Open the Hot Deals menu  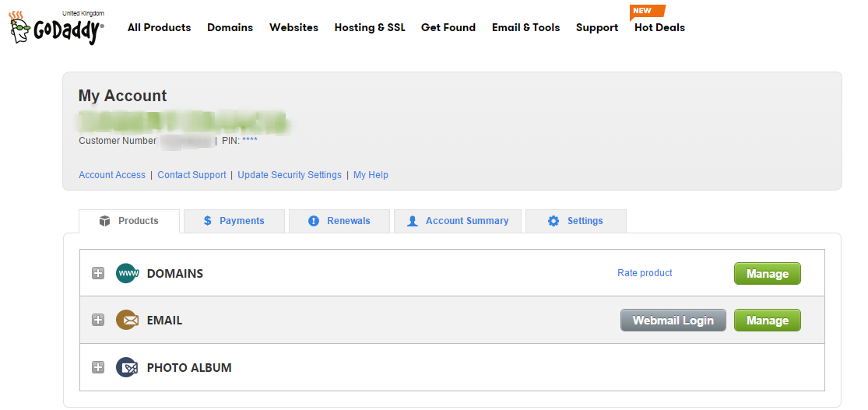659,27
